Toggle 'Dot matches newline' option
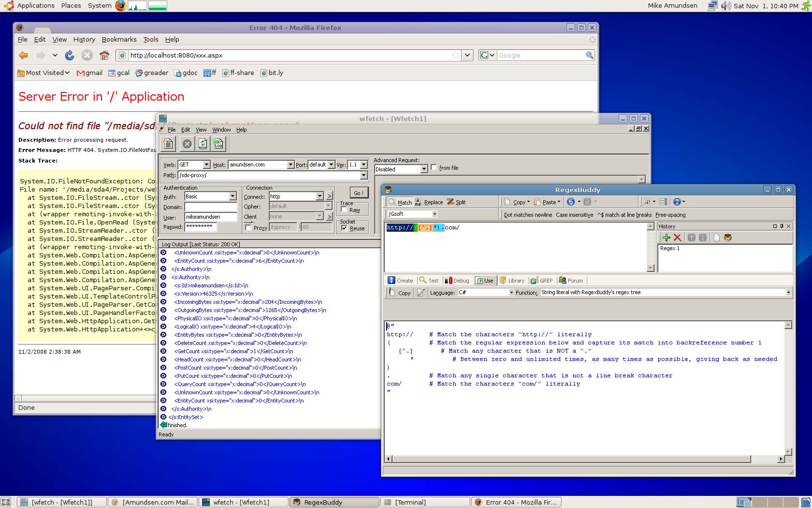 point(528,215)
